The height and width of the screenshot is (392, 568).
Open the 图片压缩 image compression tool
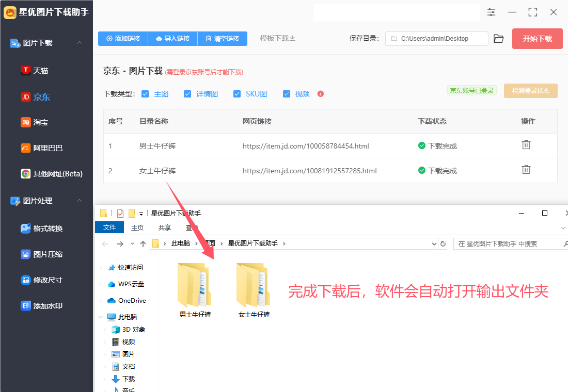[42, 254]
